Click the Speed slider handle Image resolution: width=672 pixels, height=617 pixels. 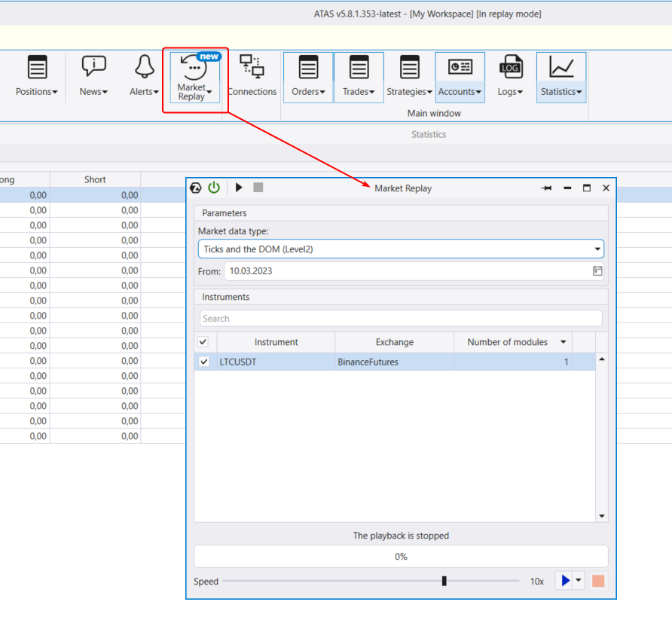444,581
